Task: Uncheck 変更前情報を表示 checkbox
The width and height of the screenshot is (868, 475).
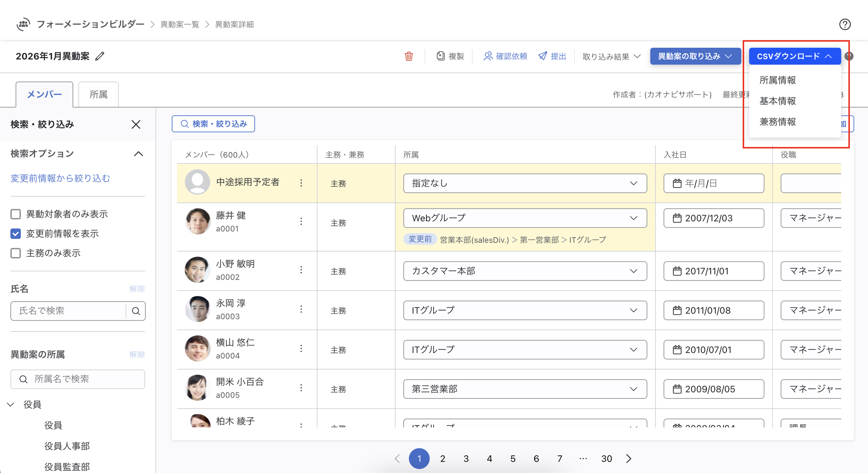Action: pos(16,234)
